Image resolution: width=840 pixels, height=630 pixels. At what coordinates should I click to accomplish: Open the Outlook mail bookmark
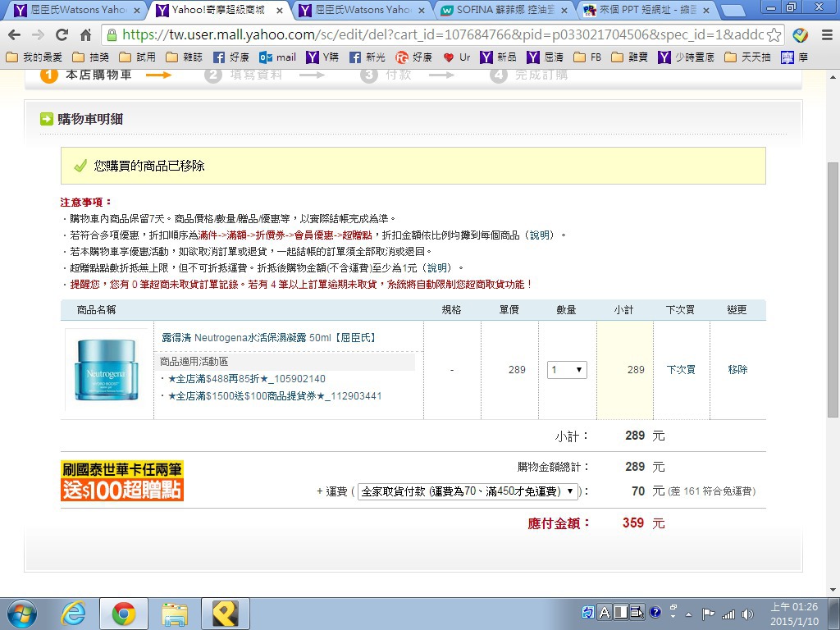[277, 57]
